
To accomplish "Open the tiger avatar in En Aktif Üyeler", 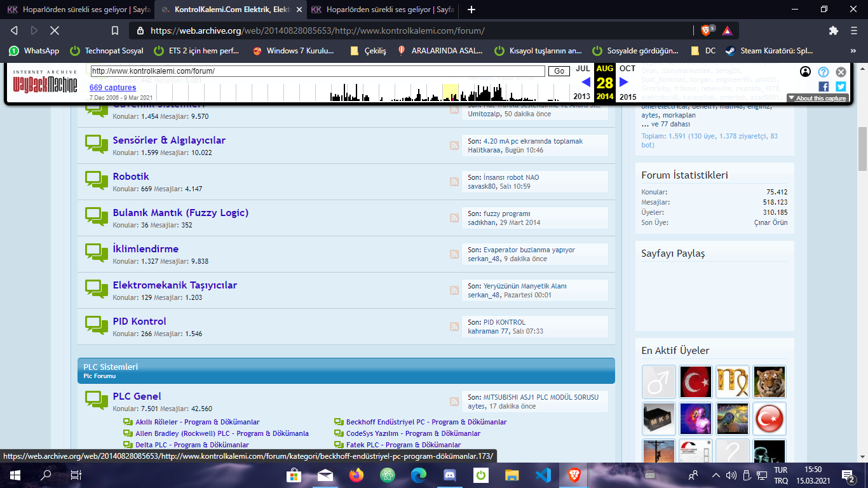I will pyautogui.click(x=770, y=382).
